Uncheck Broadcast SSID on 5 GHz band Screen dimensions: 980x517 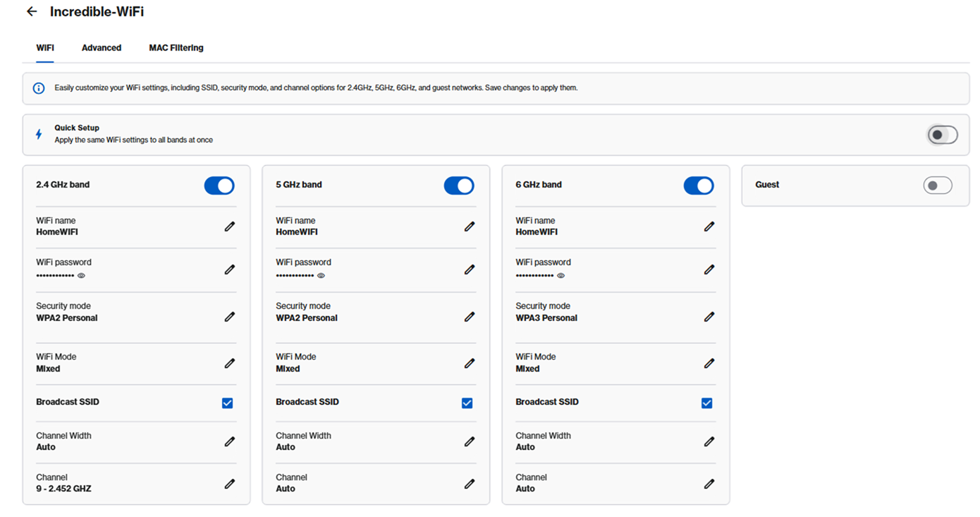click(x=467, y=403)
